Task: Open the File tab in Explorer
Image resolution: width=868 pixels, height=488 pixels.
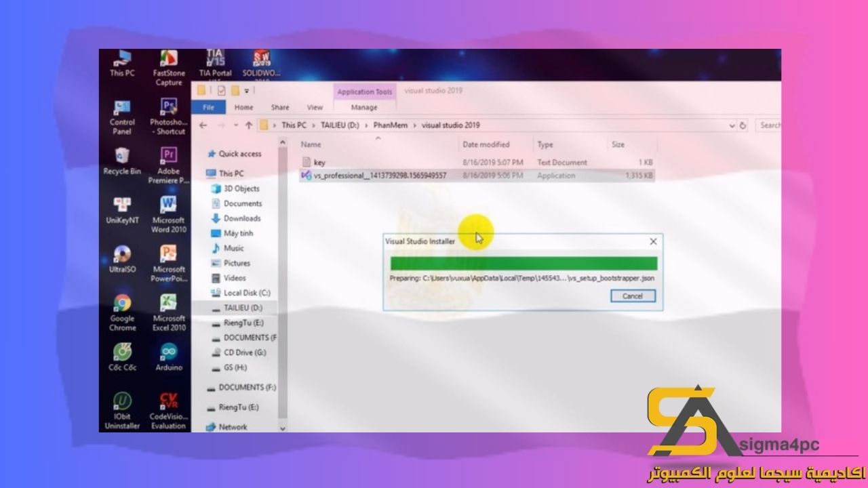Action: coord(209,107)
